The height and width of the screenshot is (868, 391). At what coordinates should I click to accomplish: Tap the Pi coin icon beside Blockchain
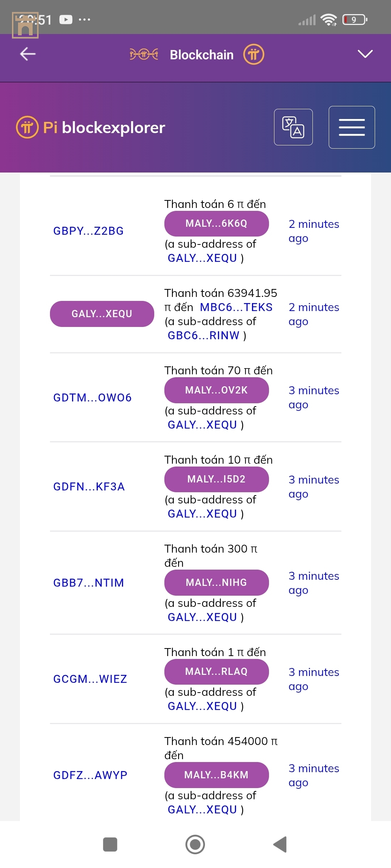click(253, 55)
